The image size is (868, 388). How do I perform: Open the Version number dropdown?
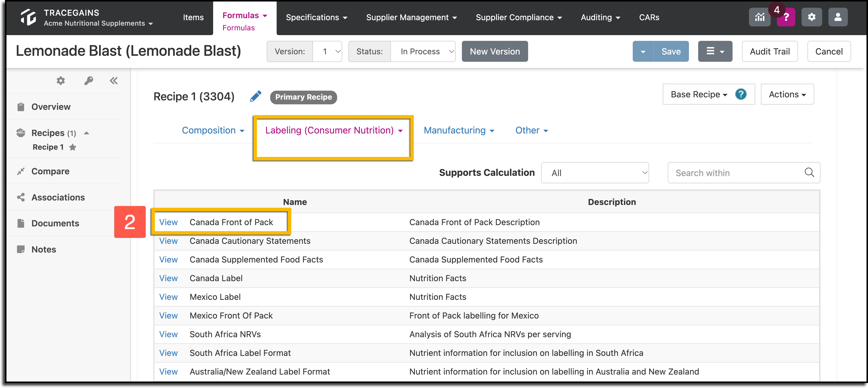[327, 51]
